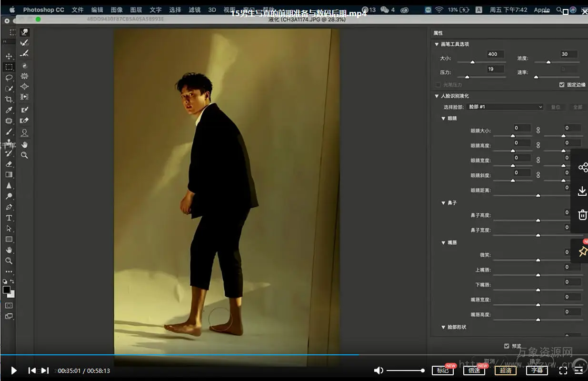Activate the Face tool in Liquify
This screenshot has width=588, height=381.
(24, 133)
